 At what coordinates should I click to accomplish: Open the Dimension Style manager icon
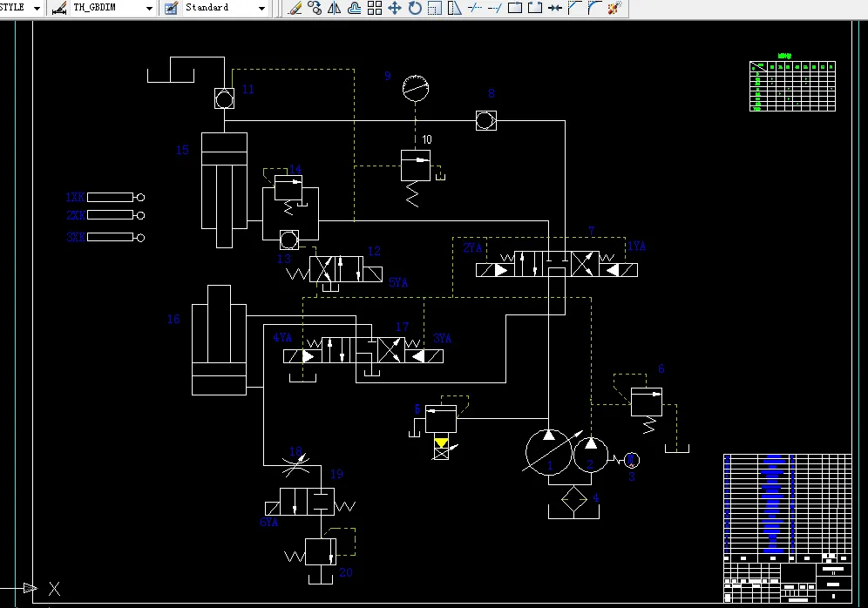click(x=58, y=8)
